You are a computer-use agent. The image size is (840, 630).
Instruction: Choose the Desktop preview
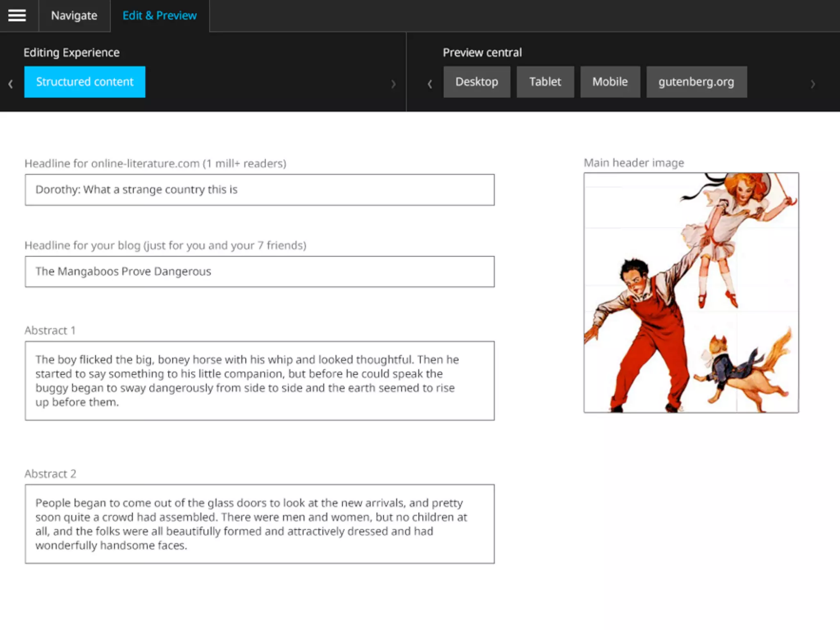477,82
